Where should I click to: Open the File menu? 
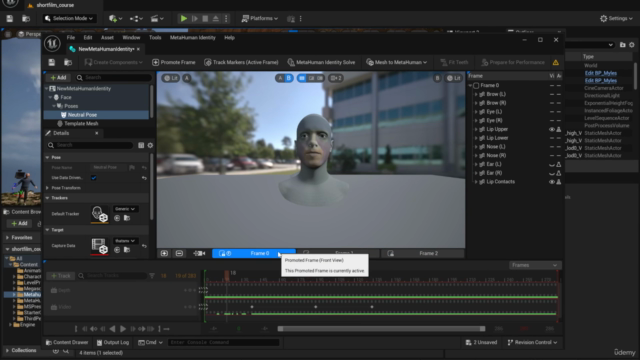[71, 38]
